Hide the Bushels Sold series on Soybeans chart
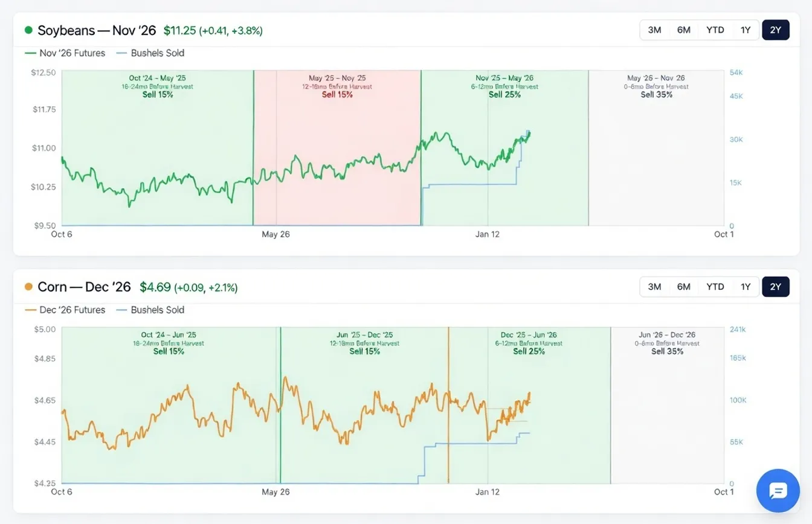 tap(150, 53)
